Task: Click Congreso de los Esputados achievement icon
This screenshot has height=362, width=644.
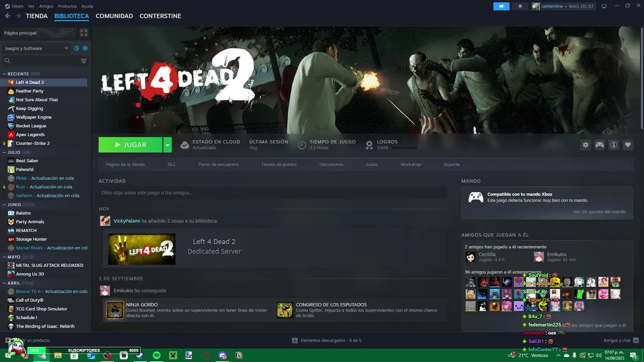Action: coord(285,310)
